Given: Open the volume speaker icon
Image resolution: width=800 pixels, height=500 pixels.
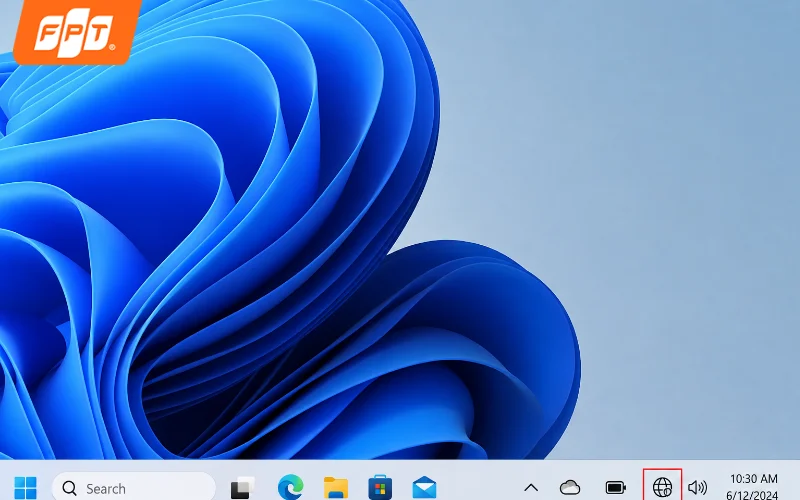Looking at the screenshot, I should pos(697,488).
